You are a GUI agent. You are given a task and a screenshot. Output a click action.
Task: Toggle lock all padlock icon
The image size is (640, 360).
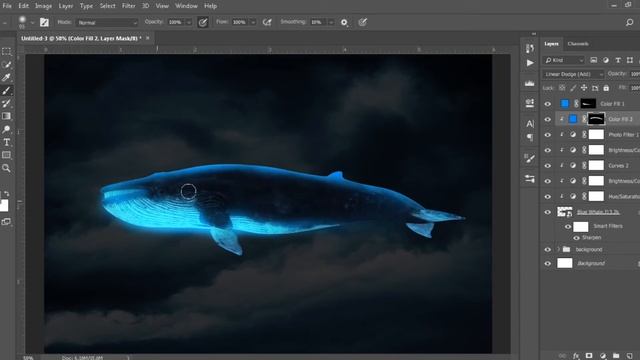point(606,88)
